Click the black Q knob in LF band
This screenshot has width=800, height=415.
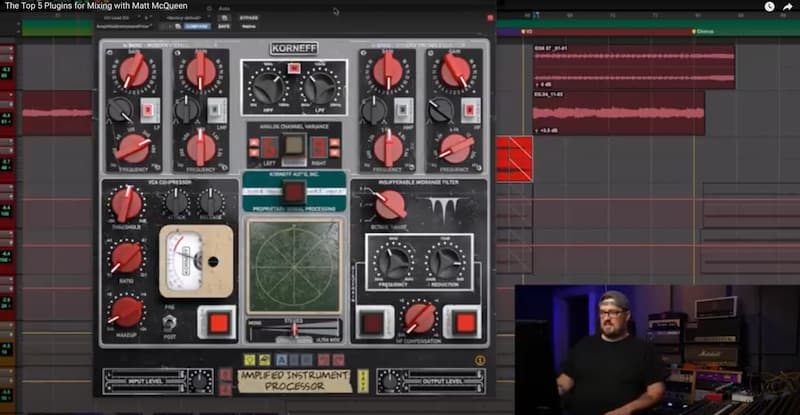120,110
